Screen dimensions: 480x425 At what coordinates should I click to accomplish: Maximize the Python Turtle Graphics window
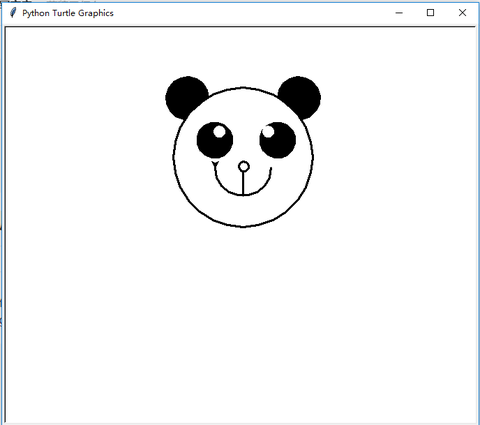(x=430, y=13)
